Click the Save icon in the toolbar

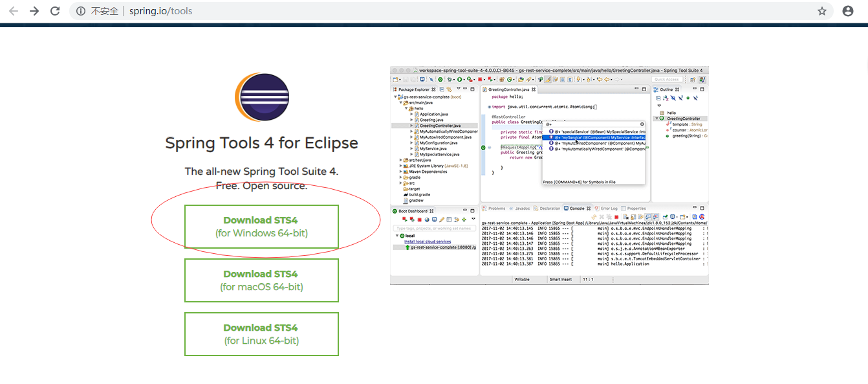tap(406, 79)
